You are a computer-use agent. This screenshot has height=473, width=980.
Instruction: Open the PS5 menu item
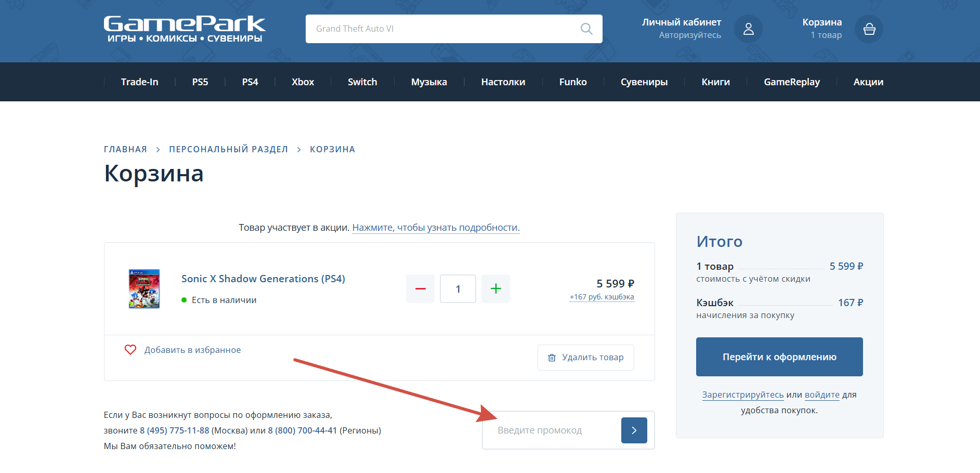[200, 82]
